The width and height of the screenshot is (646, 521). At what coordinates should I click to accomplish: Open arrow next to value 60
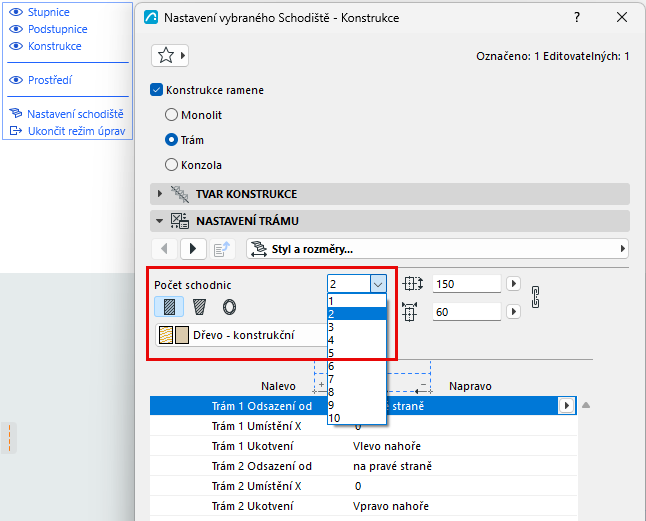tap(514, 311)
